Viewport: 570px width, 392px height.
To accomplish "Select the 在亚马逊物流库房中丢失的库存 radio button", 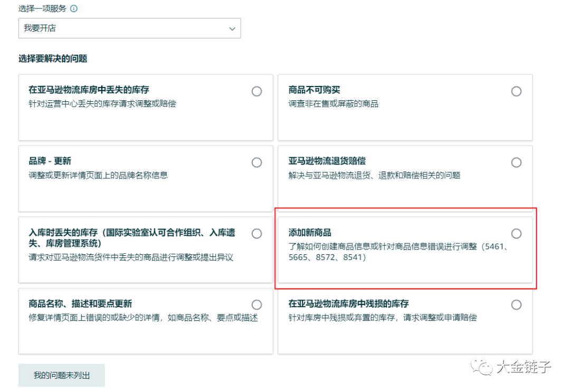I will [x=256, y=91].
